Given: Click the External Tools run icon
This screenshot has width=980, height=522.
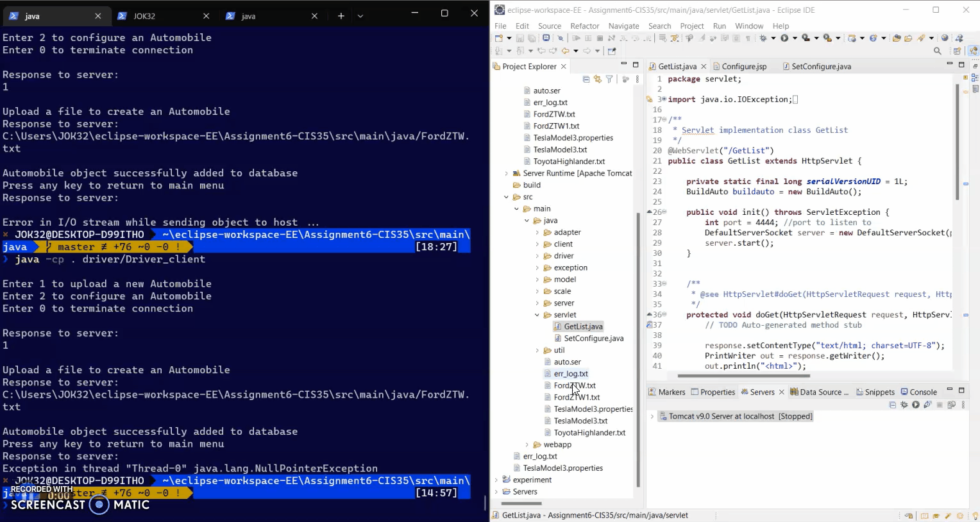Looking at the screenshot, I should coord(827,38).
